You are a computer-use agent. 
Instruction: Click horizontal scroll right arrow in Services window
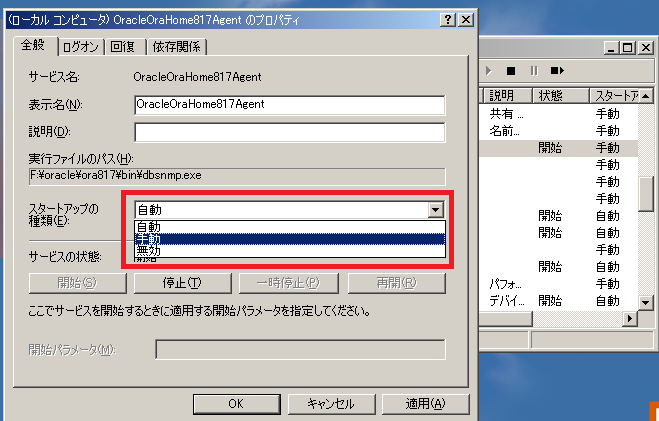[x=630, y=318]
